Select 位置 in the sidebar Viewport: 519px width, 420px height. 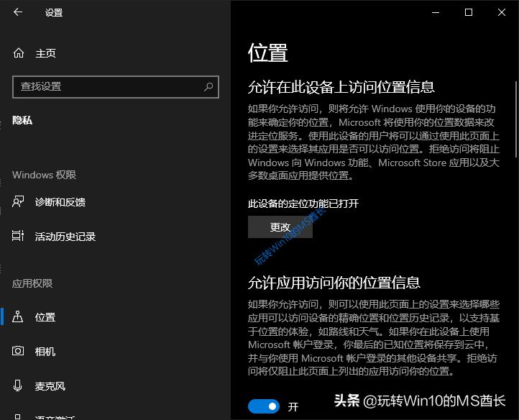click(x=45, y=317)
